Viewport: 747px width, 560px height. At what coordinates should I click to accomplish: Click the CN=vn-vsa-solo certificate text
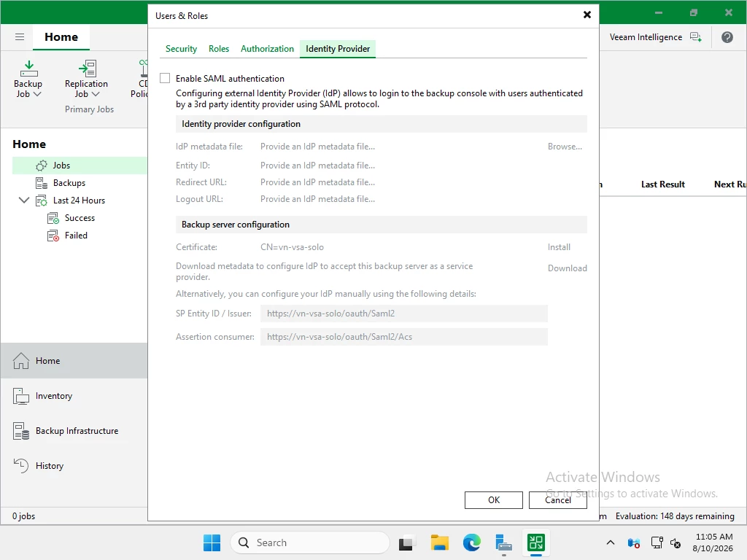[x=292, y=247]
